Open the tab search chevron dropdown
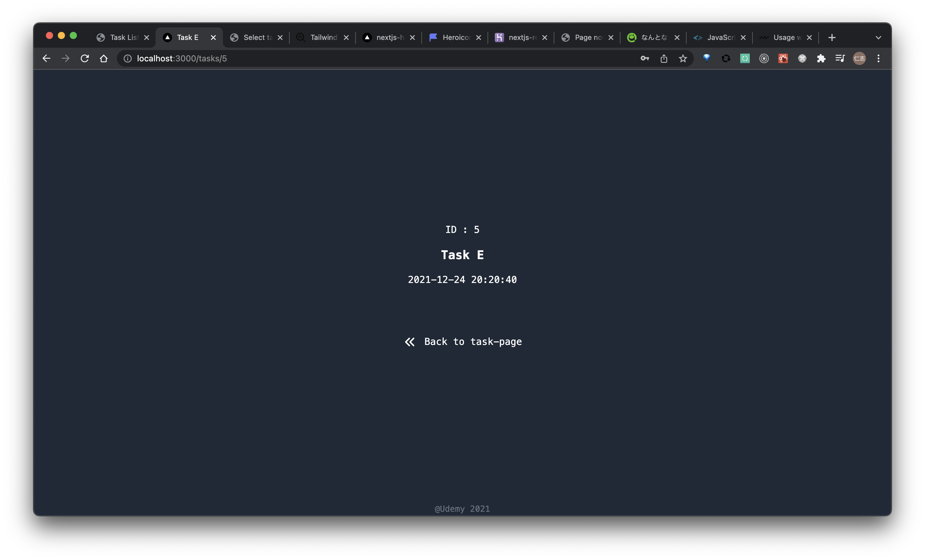The height and width of the screenshot is (560, 925). [x=879, y=37]
